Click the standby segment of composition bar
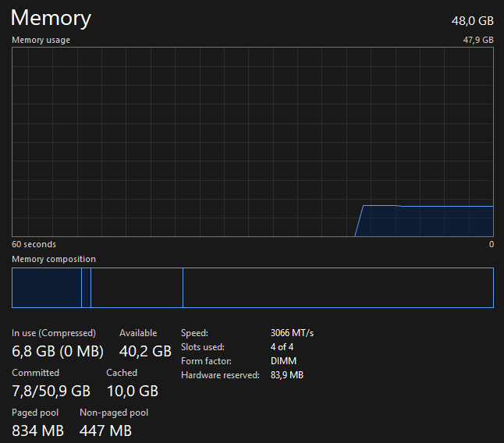This screenshot has height=443, width=504. (x=137, y=288)
